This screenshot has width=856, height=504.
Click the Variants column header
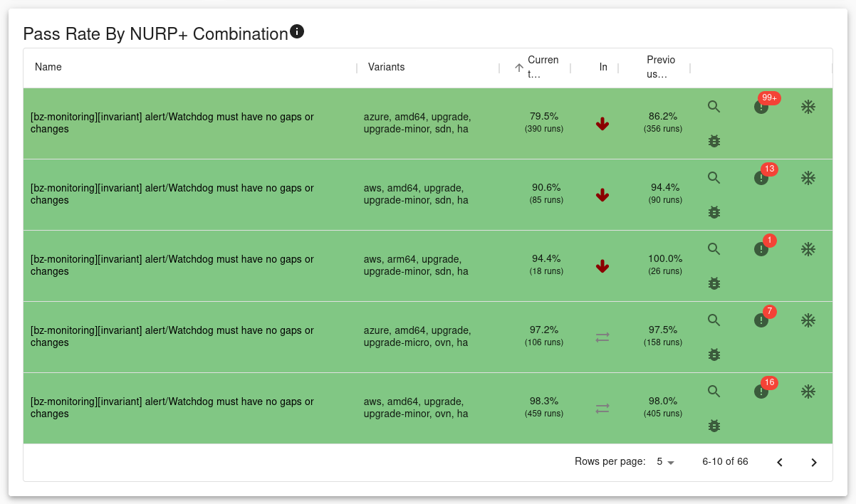click(x=386, y=67)
